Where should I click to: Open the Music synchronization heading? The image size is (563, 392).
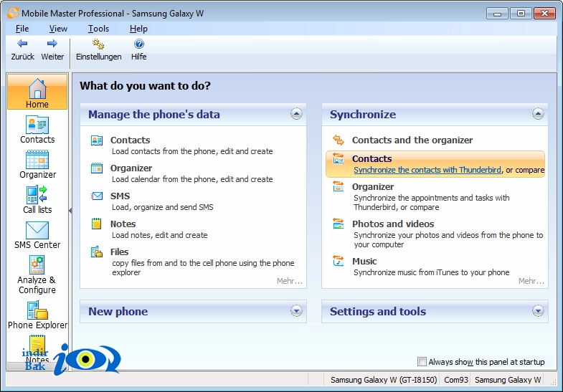(364, 261)
